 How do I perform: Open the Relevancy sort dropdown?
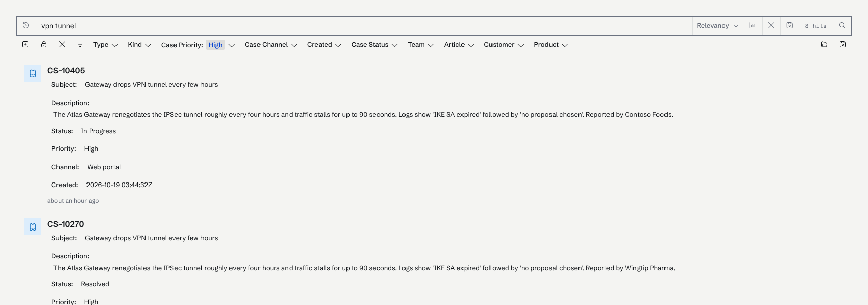(717, 25)
